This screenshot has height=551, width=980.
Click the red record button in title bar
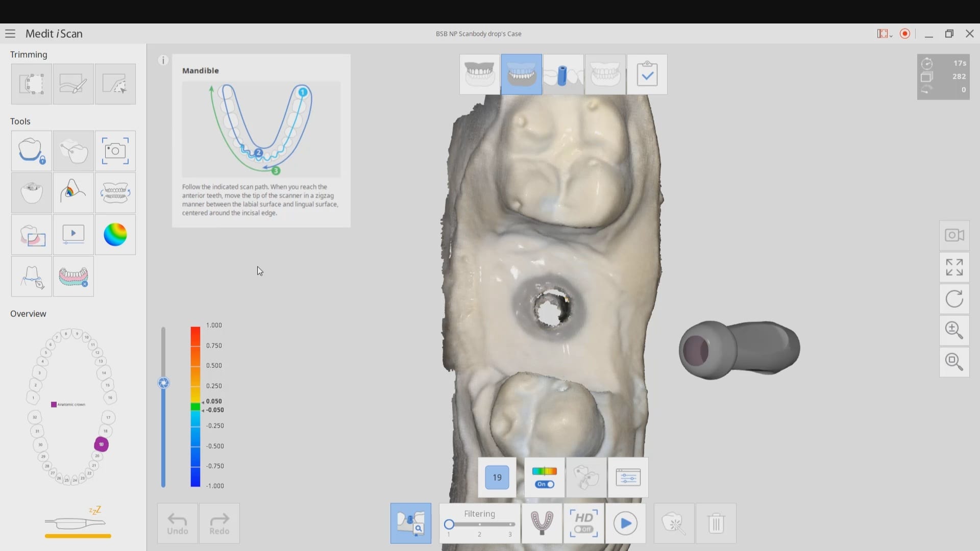point(905,34)
